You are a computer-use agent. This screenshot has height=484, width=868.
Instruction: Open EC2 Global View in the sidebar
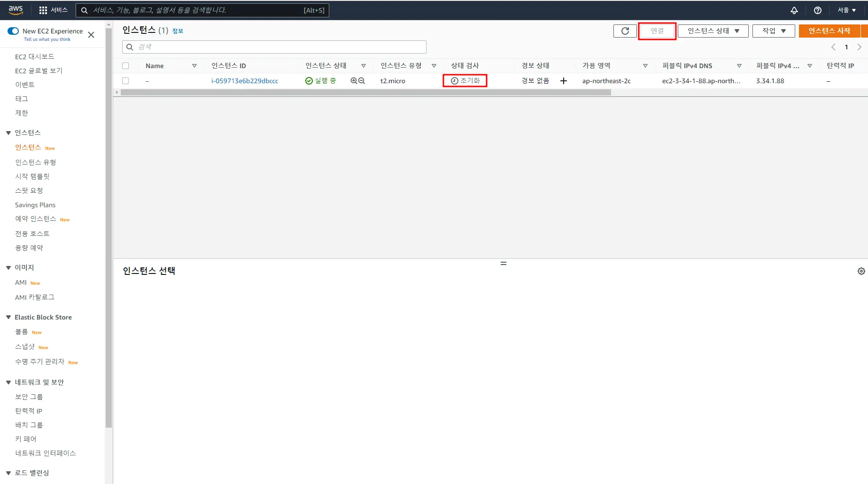click(39, 70)
